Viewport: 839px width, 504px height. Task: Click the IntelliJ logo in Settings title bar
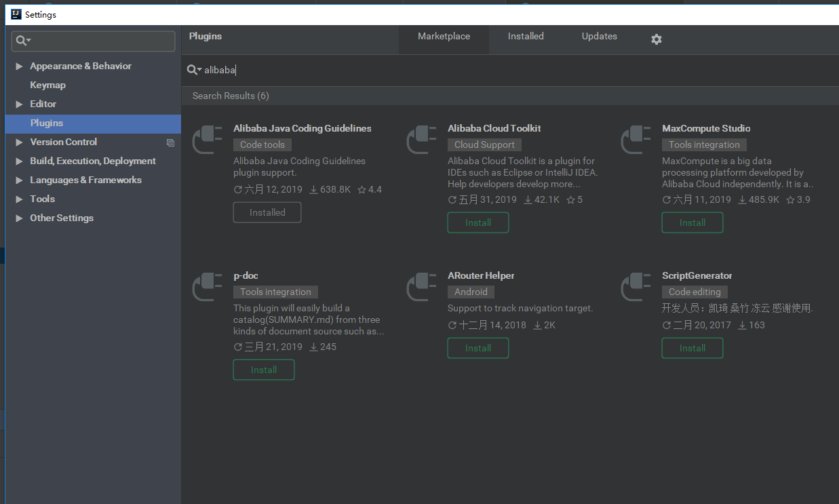pyautogui.click(x=16, y=14)
